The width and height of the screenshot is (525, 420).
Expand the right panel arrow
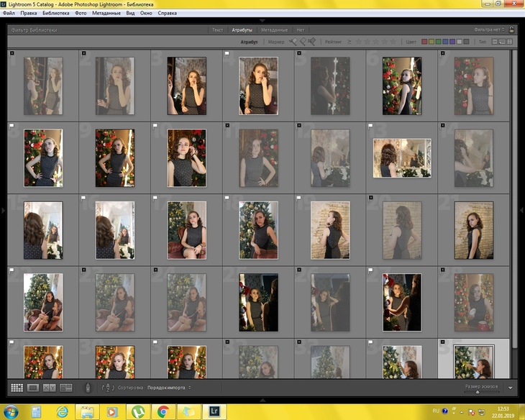(x=521, y=210)
